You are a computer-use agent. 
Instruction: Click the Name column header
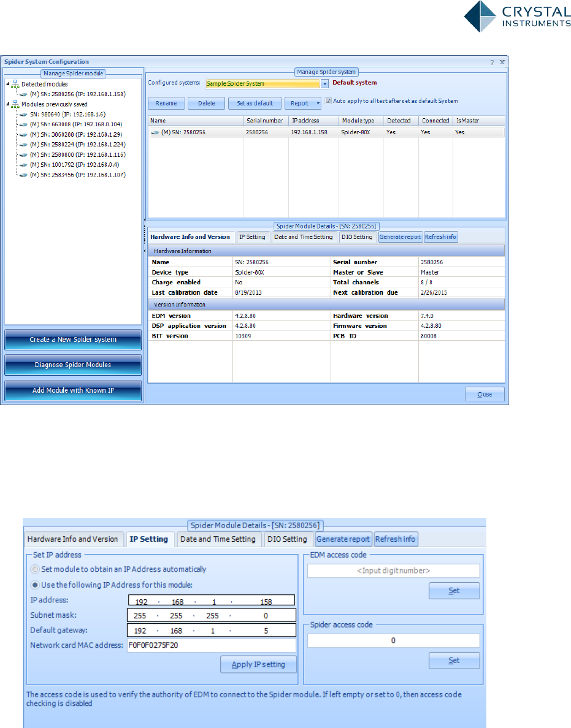coord(195,120)
